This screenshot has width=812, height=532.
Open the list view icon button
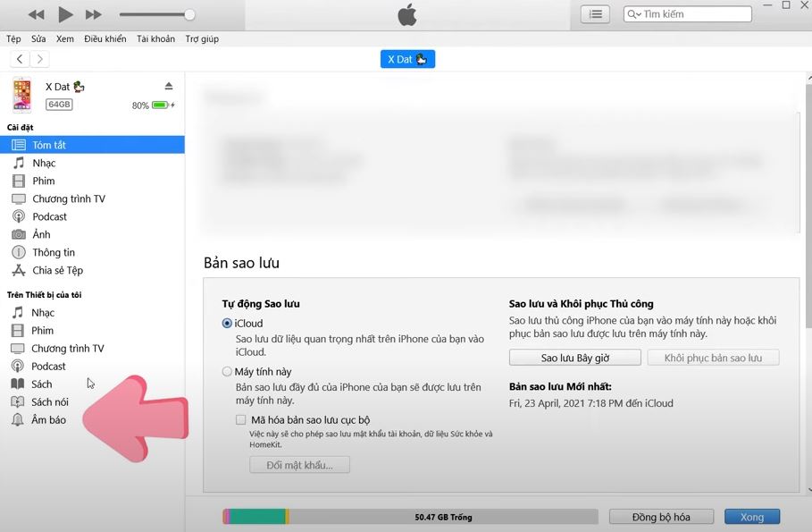(x=596, y=14)
